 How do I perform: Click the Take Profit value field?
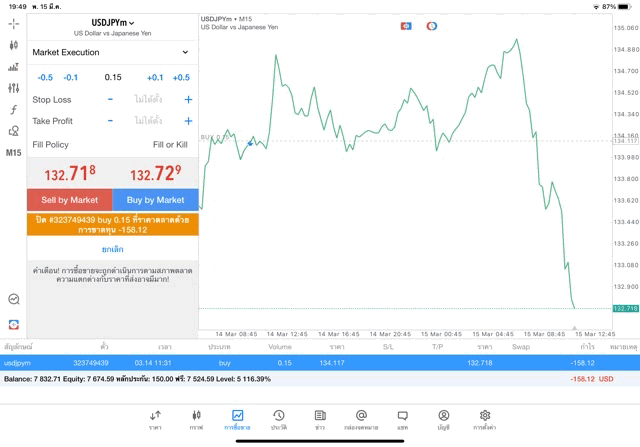coord(149,121)
